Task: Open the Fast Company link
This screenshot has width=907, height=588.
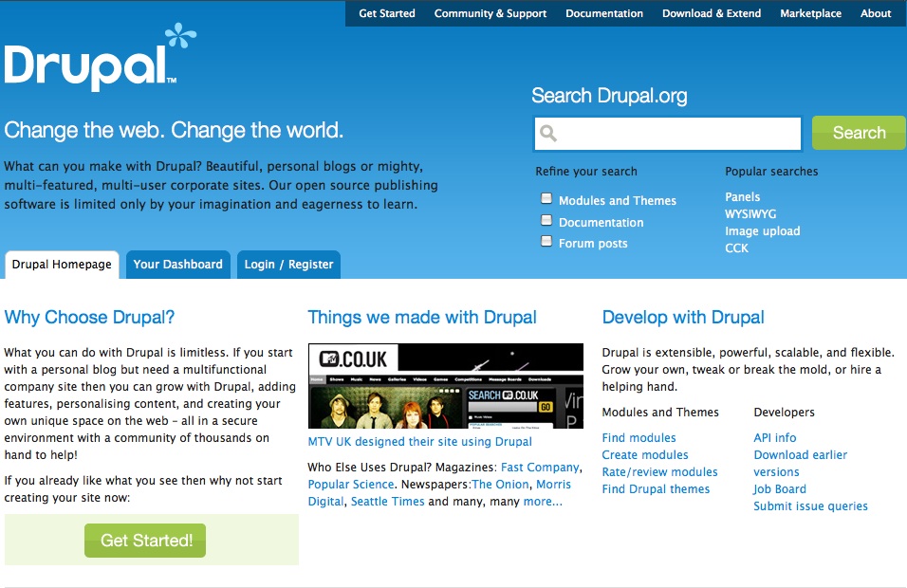Action: tap(539, 468)
